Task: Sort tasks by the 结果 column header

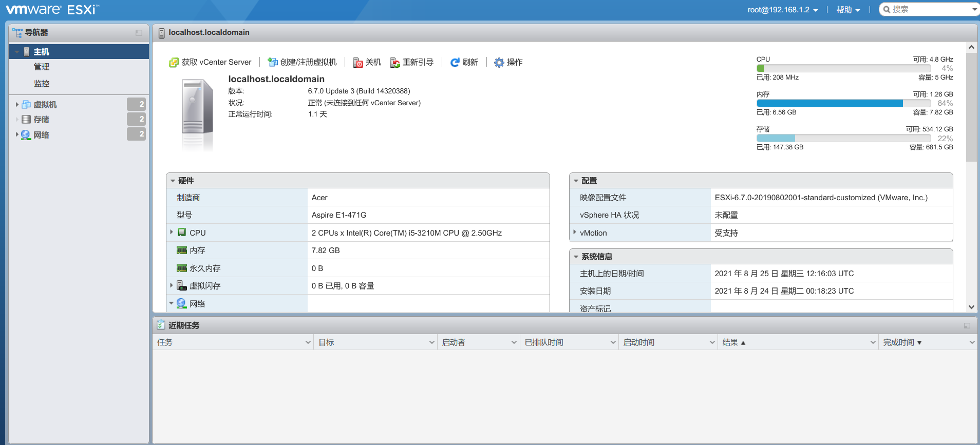Action: (730, 342)
